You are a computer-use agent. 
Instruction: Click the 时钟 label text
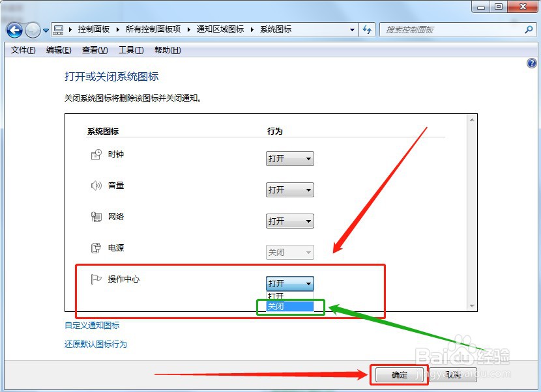116,154
